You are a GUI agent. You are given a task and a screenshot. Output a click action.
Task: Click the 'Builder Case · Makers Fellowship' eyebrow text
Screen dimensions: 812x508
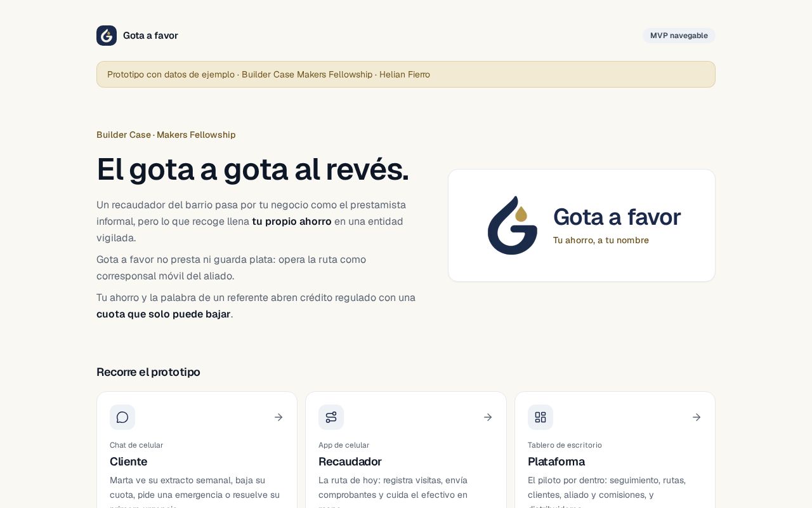[x=166, y=135]
